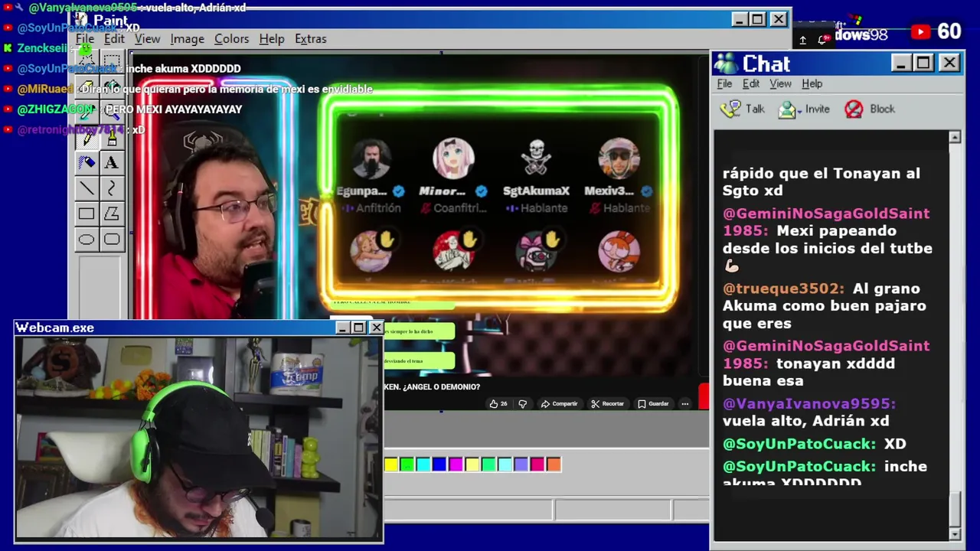Select the Pencil tool in Paint
Viewport: 980px width, 551px height.
point(87,138)
